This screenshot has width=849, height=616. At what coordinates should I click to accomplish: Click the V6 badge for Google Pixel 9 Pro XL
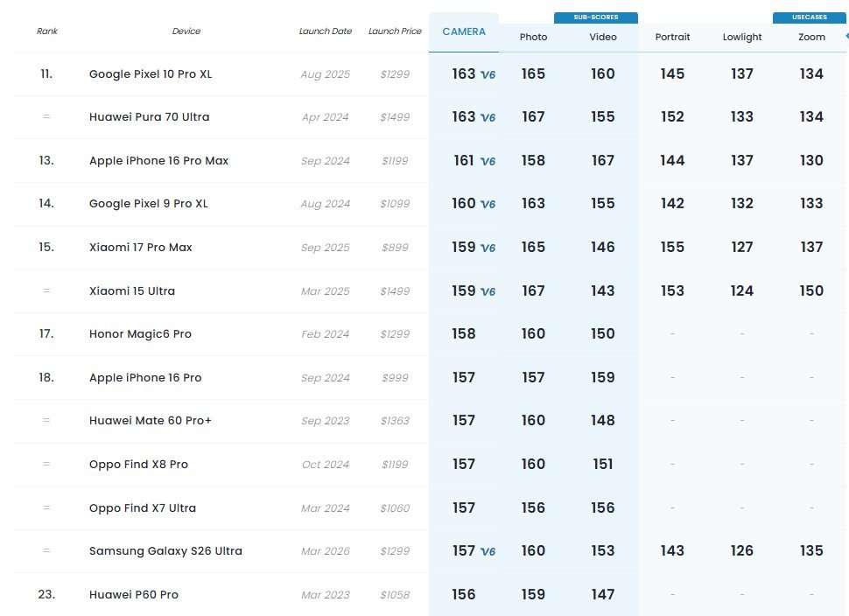[488, 204]
